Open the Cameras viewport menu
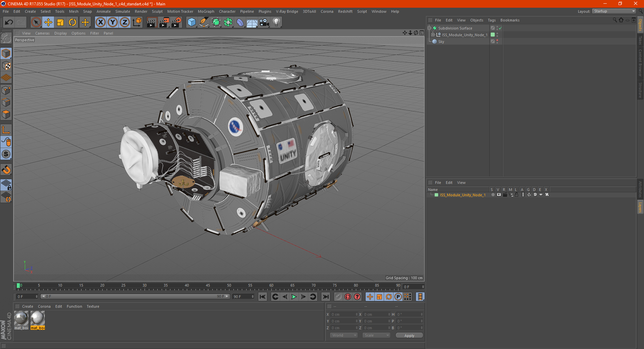644x349 pixels. [x=42, y=33]
